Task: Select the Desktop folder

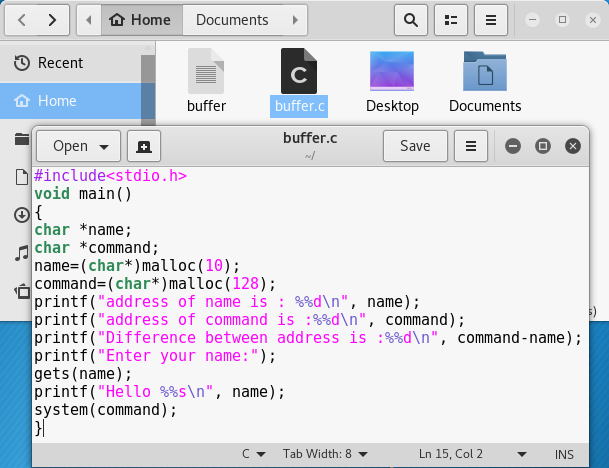Action: (x=392, y=82)
